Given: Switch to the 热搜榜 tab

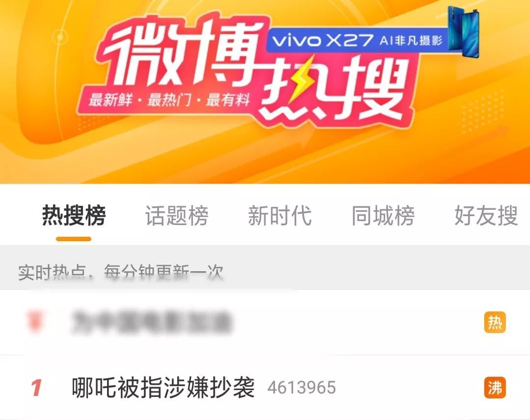Looking at the screenshot, I should (x=74, y=216).
